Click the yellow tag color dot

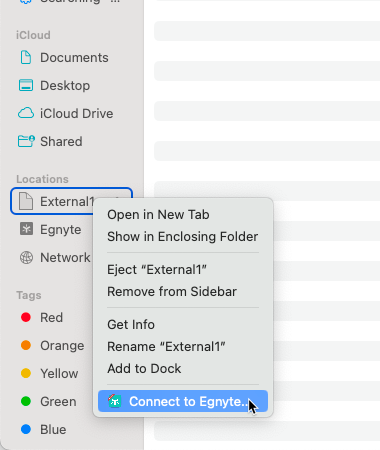pyautogui.click(x=26, y=373)
